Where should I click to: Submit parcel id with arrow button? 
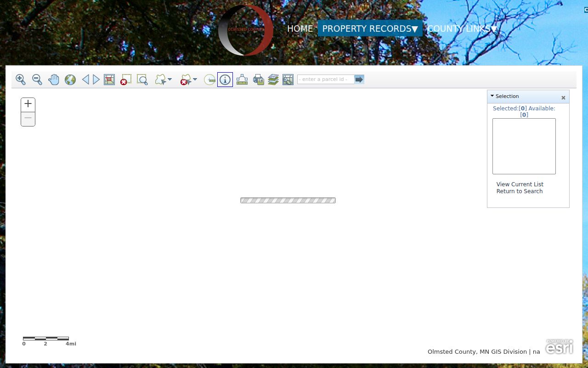(x=359, y=79)
